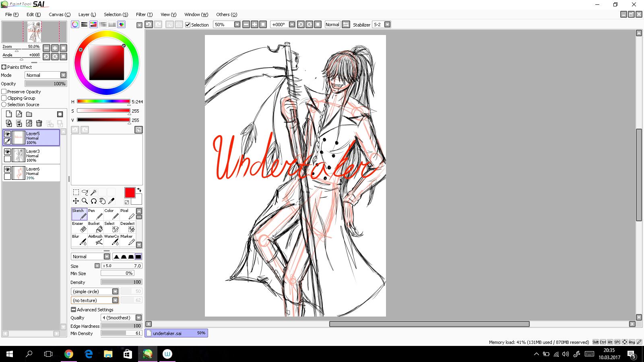Enable Clipping Group checkbox

[x=4, y=98]
